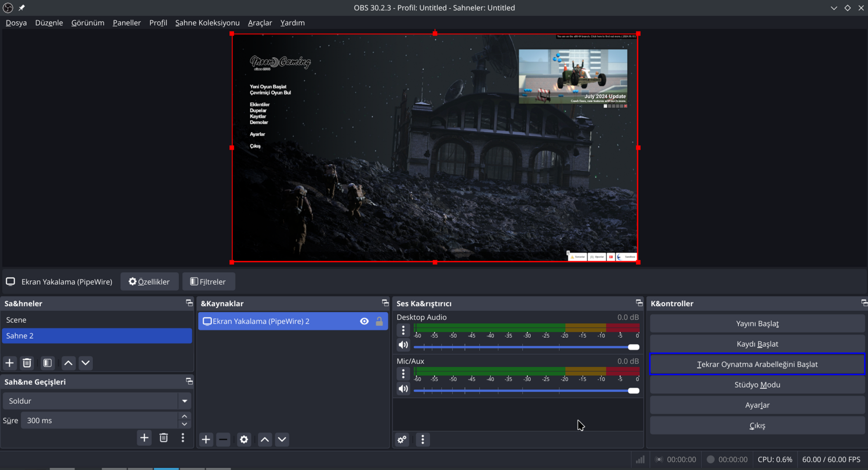This screenshot has height=470, width=868.
Task: Open Ayarlar settings button
Action: tap(757, 405)
